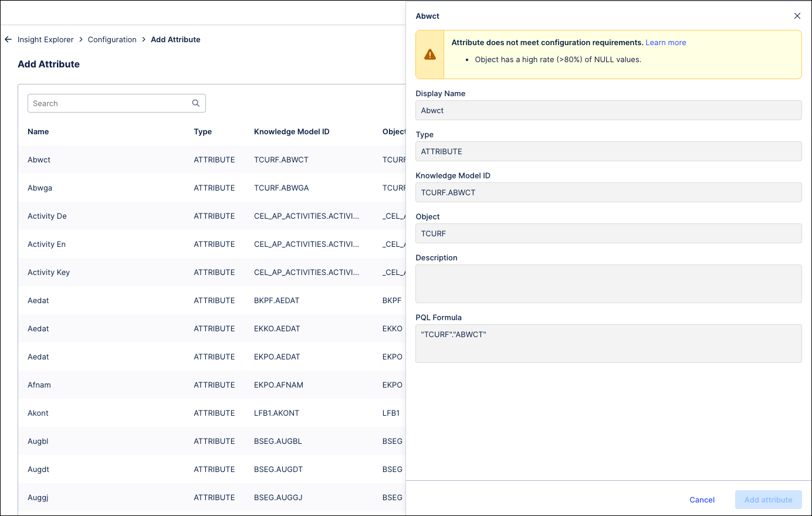Screen dimensions: 812x516
Task: Close the Abwct side panel
Action: 797,16
